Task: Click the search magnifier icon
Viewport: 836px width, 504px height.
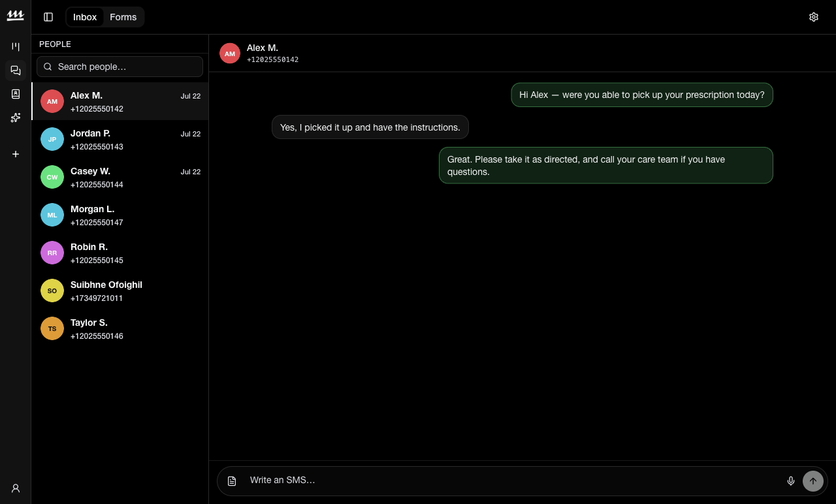Action: click(48, 67)
